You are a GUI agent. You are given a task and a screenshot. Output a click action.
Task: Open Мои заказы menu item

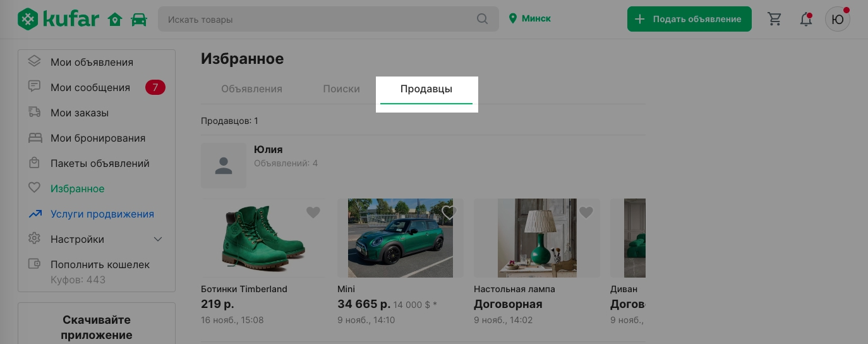(x=80, y=113)
